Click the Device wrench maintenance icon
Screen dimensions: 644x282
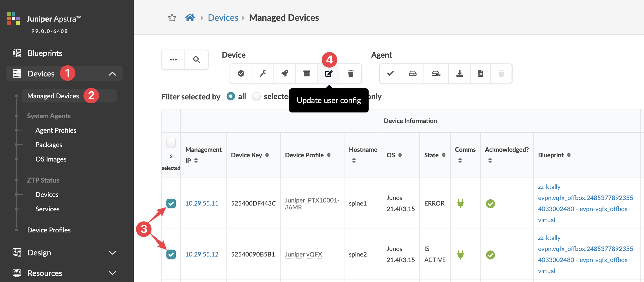pyautogui.click(x=263, y=73)
